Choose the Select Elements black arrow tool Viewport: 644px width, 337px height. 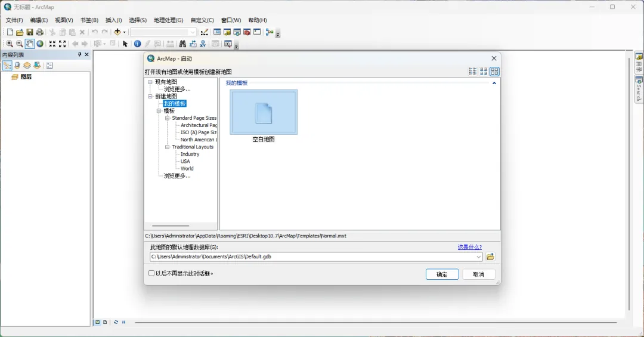125,44
